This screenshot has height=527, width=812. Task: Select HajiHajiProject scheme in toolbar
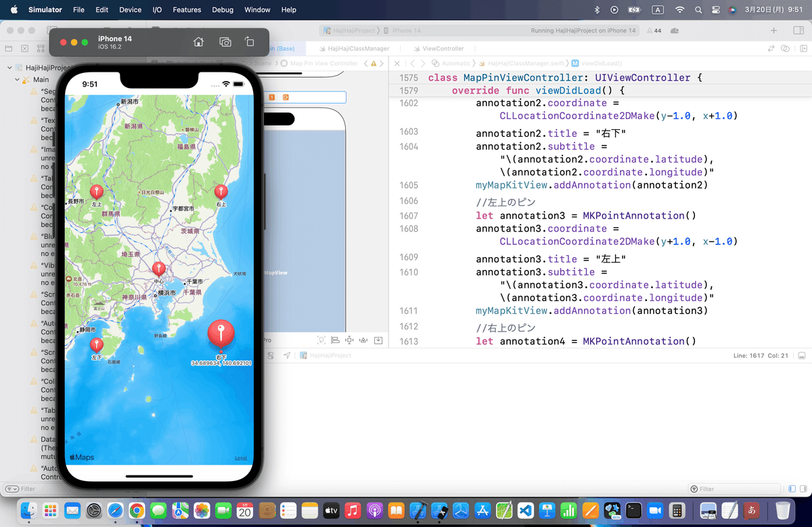click(348, 30)
